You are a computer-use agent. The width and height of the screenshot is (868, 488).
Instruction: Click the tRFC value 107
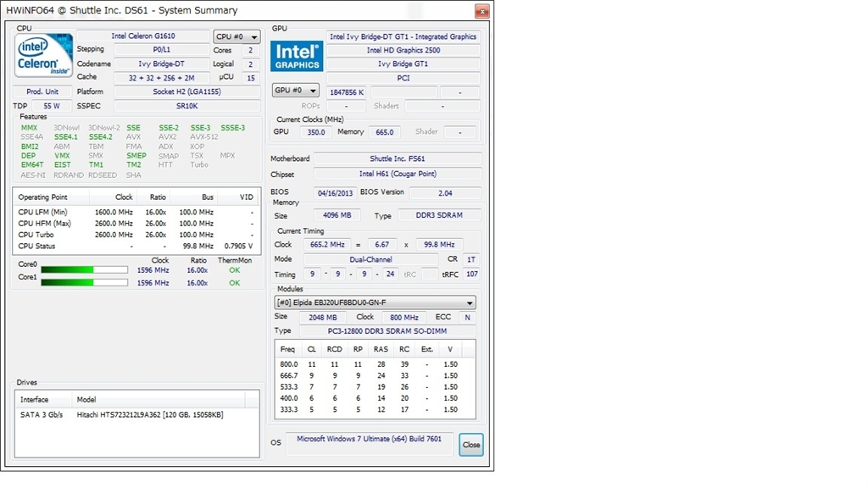pyautogui.click(x=471, y=274)
